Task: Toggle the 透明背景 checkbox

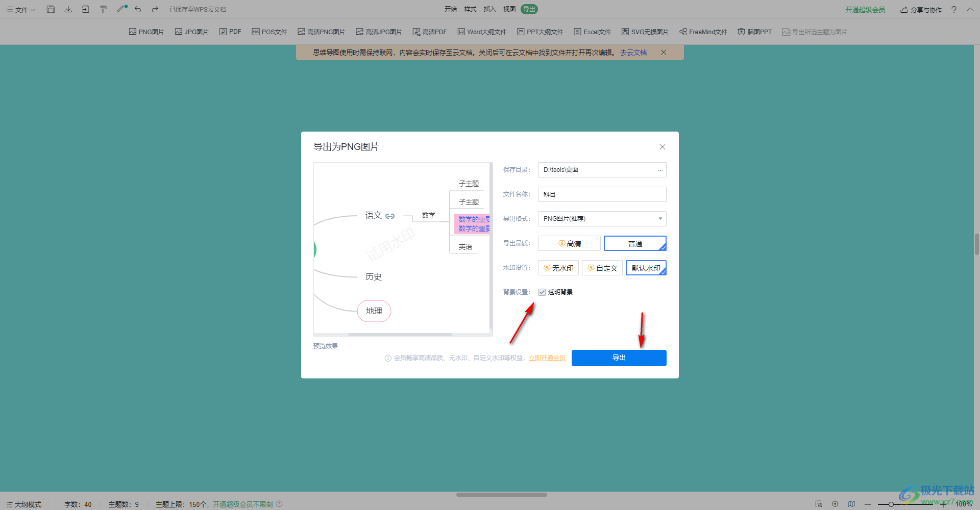Action: point(542,292)
